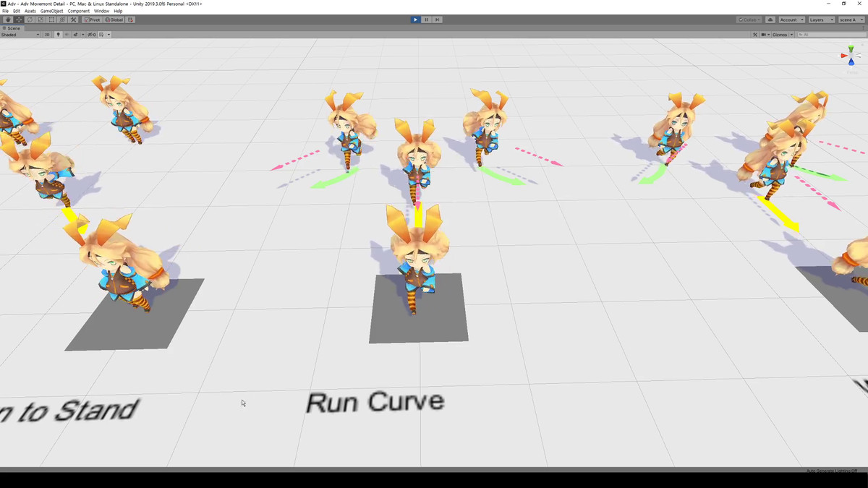Select the Move tool
Screen dimensions: 868x488
pyautogui.click(x=19, y=20)
